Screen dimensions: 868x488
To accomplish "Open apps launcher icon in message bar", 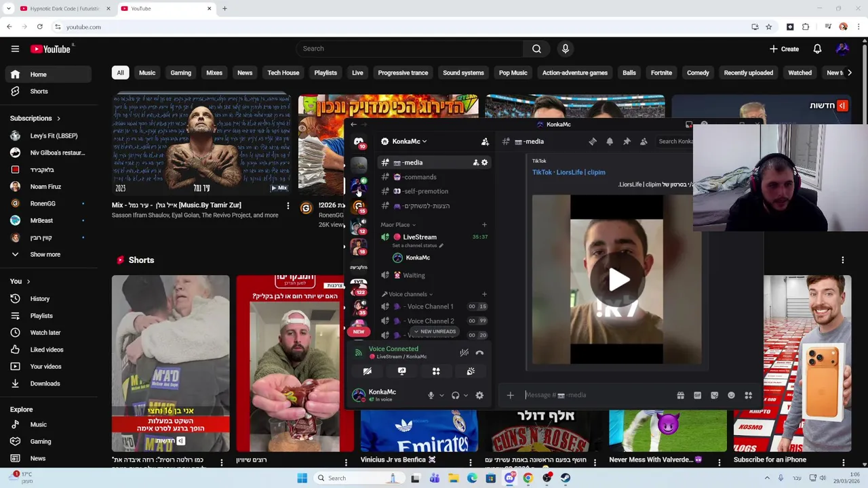I will [748, 395].
